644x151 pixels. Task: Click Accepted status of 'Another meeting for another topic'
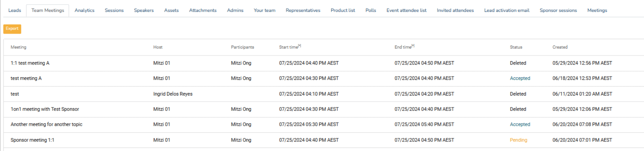coord(520,125)
